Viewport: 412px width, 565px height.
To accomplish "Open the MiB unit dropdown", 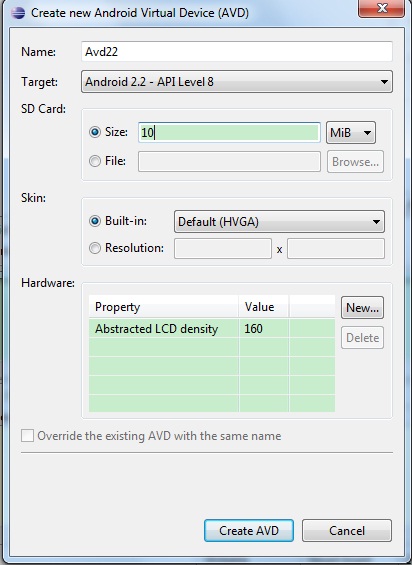I will coord(351,132).
